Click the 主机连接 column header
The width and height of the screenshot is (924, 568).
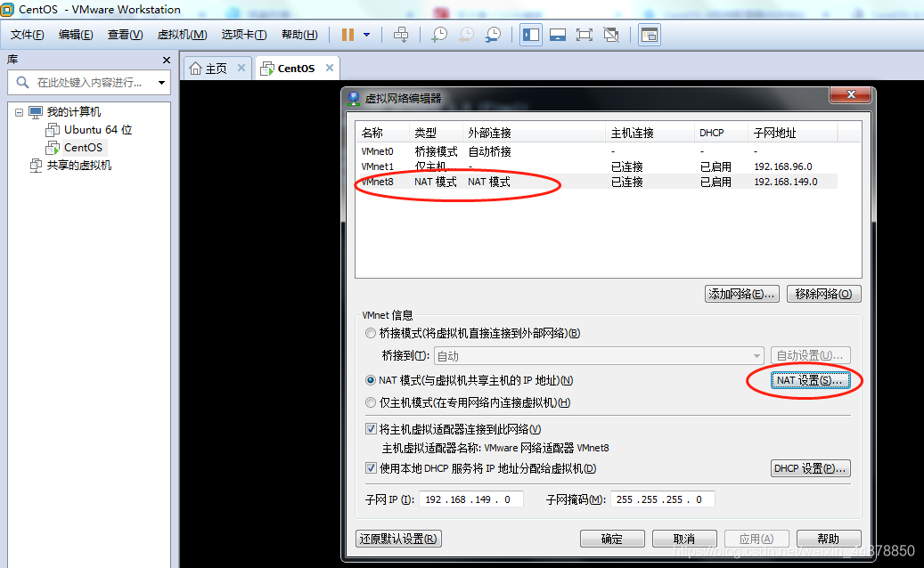point(650,133)
